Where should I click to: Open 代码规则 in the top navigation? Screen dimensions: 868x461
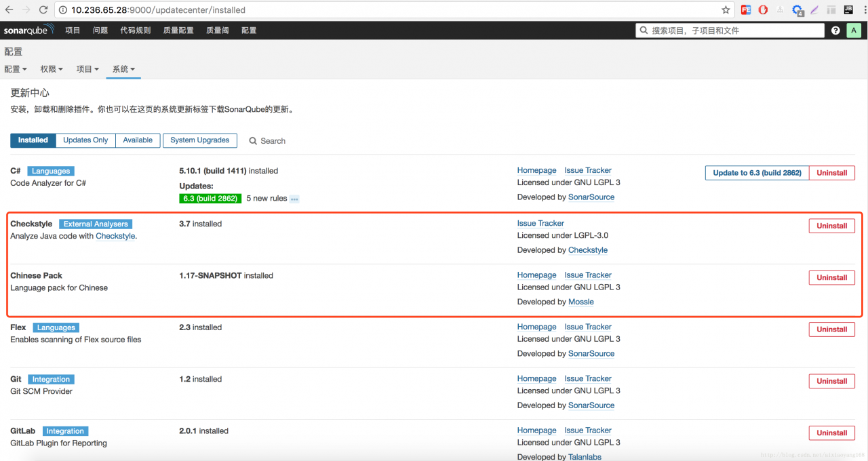point(136,31)
